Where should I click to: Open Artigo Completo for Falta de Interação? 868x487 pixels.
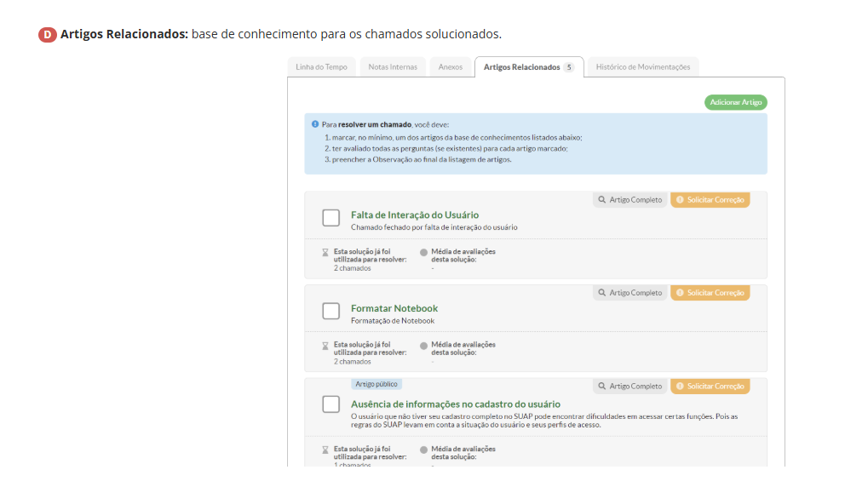pos(630,200)
